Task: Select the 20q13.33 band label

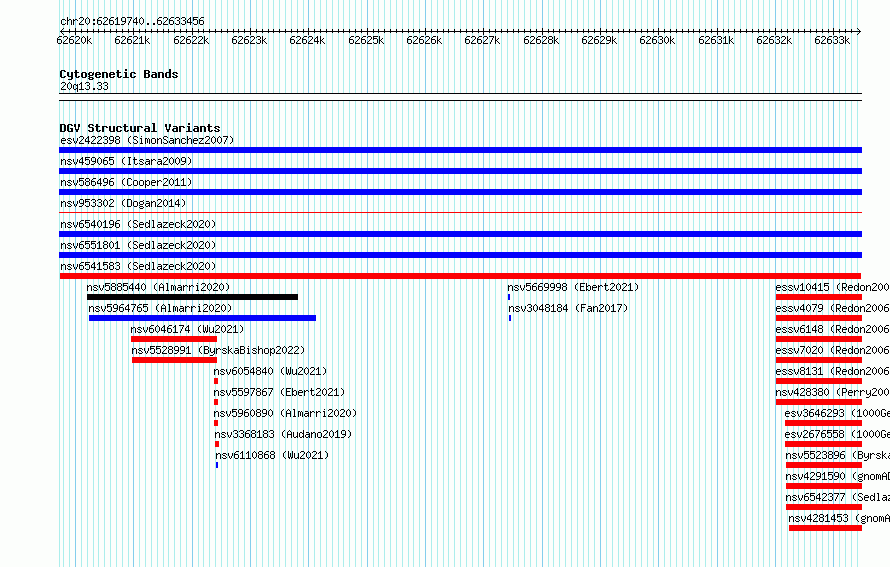Action: click(85, 86)
